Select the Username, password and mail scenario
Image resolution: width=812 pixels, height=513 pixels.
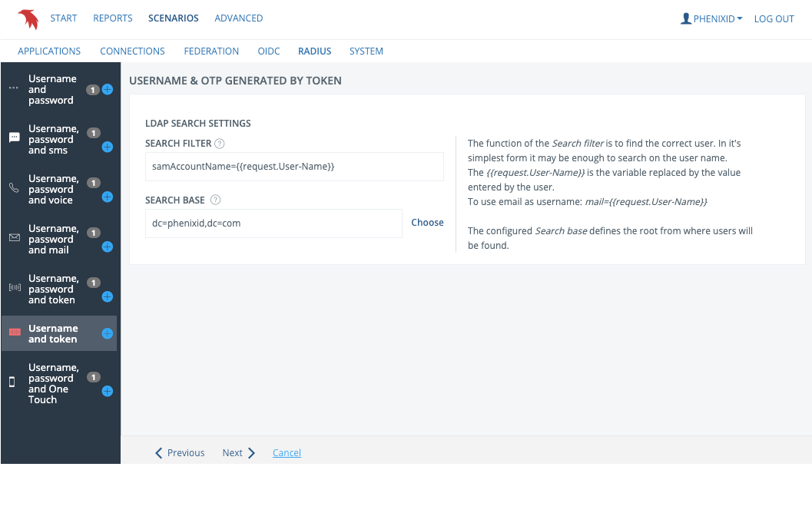point(52,239)
